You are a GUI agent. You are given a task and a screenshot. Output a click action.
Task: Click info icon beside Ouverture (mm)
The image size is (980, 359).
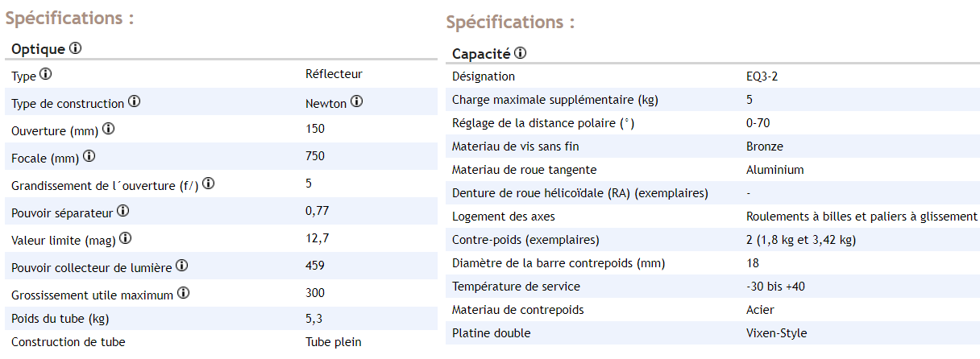(108, 130)
